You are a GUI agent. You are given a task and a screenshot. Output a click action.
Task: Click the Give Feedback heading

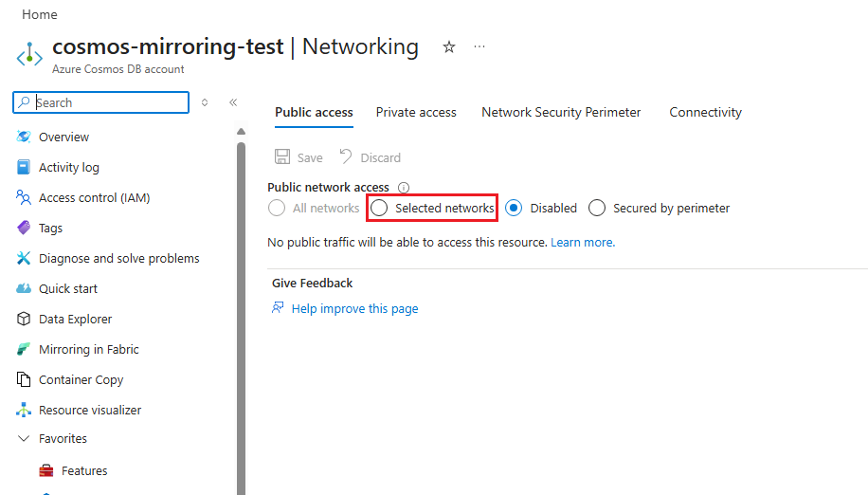tap(312, 283)
